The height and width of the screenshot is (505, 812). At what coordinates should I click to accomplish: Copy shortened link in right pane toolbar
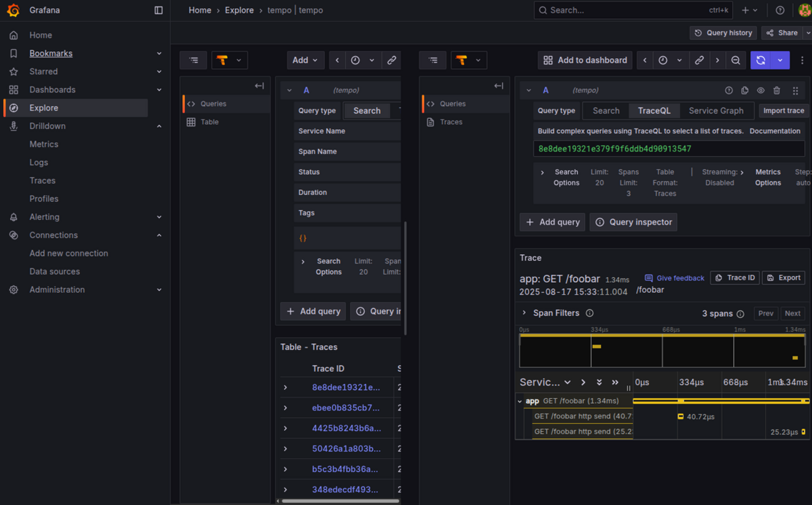click(x=700, y=60)
